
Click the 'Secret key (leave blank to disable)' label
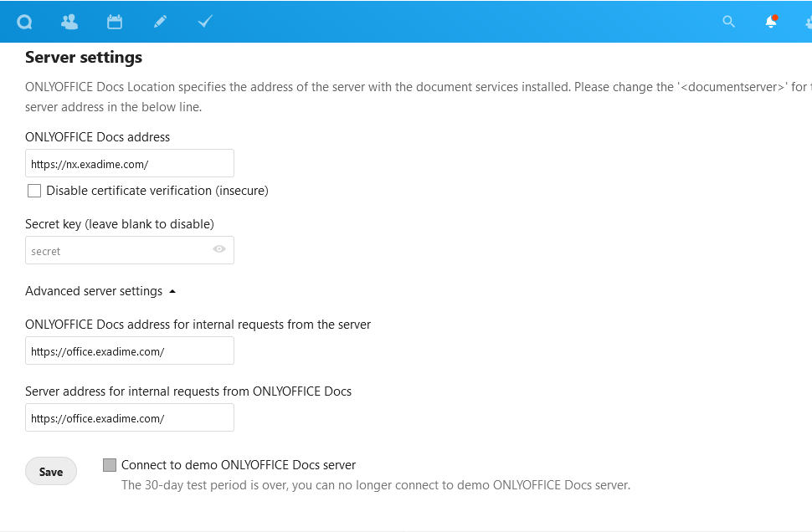(120, 224)
